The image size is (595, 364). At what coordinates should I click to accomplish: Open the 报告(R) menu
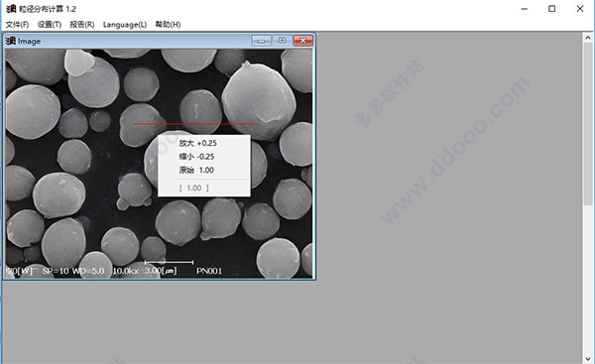click(82, 25)
